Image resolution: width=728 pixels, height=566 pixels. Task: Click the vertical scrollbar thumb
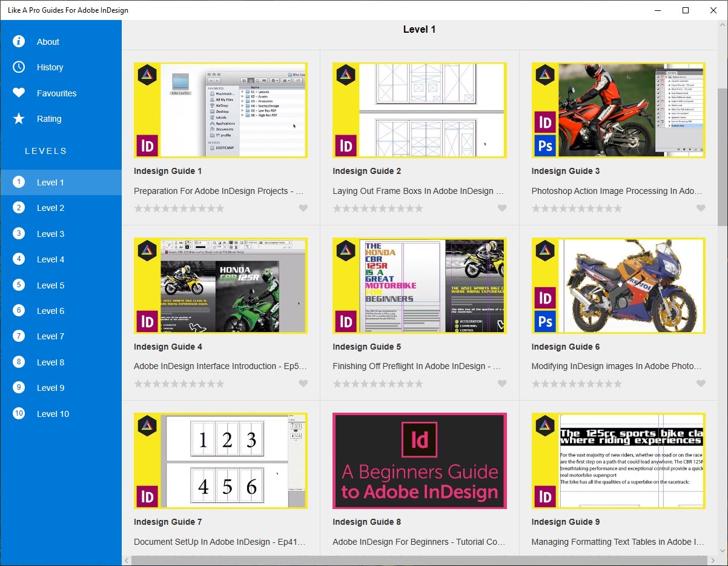723,156
